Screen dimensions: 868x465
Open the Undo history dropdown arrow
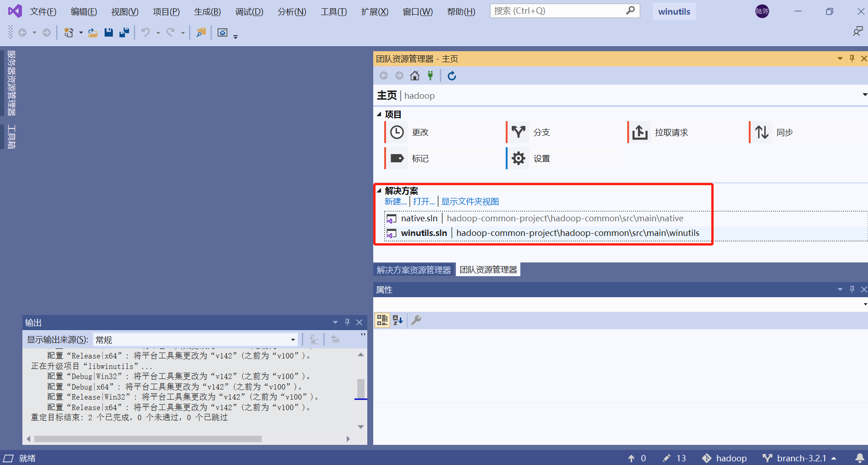158,33
